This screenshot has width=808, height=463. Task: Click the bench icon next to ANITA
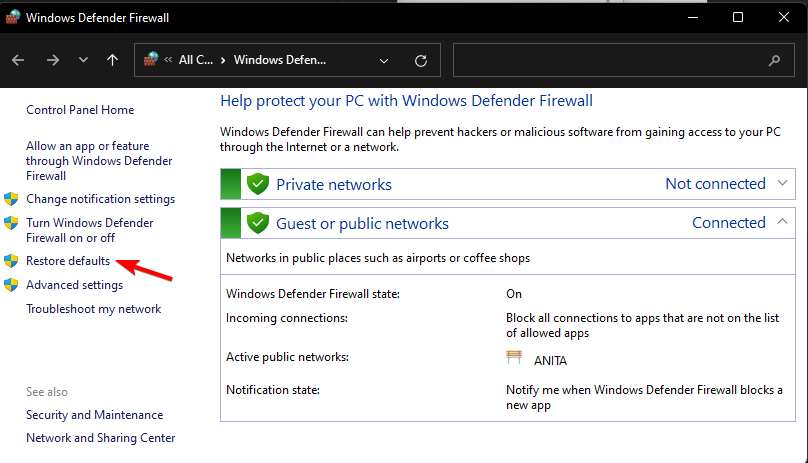514,357
